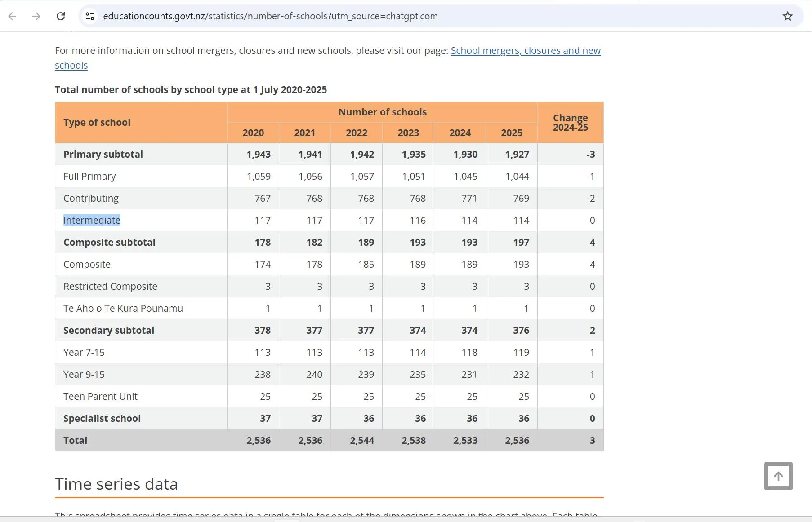
Task: Bookmark this page with star icon
Action: (787, 16)
